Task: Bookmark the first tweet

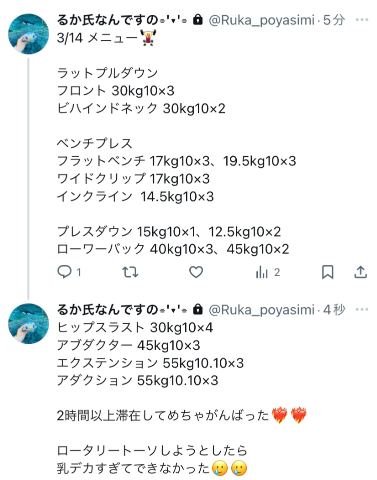Action: [328, 272]
